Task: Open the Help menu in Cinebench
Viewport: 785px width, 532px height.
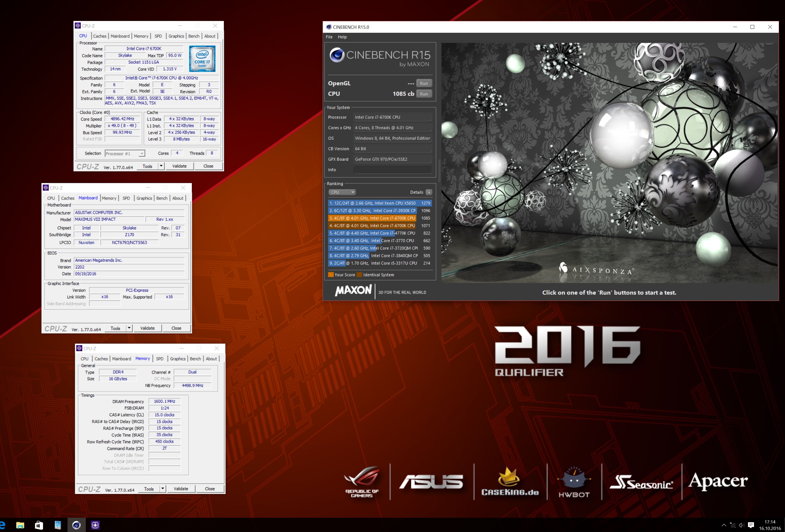Action: point(342,37)
